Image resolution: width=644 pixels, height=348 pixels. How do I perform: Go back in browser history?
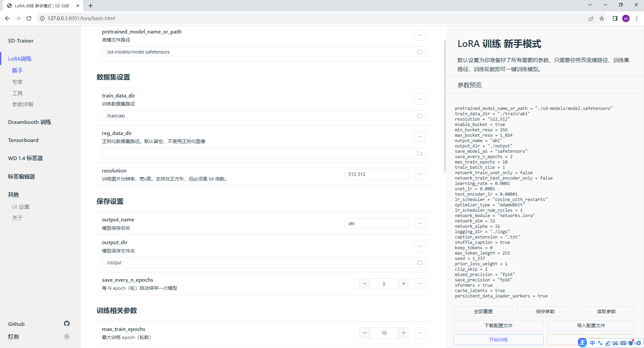(x=7, y=18)
